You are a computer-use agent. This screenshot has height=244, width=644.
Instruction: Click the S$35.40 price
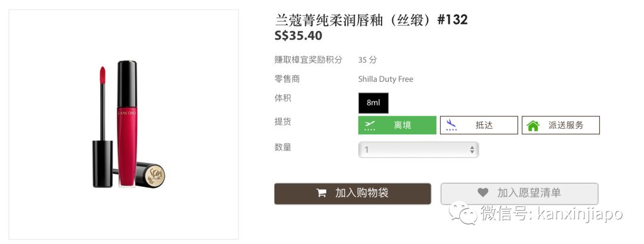point(298,36)
